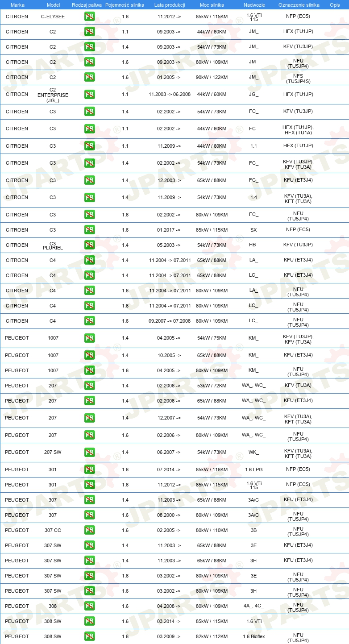
Task: Click the fuel icon in the Peugeot 301 11.2012 row
Action: tap(89, 485)
